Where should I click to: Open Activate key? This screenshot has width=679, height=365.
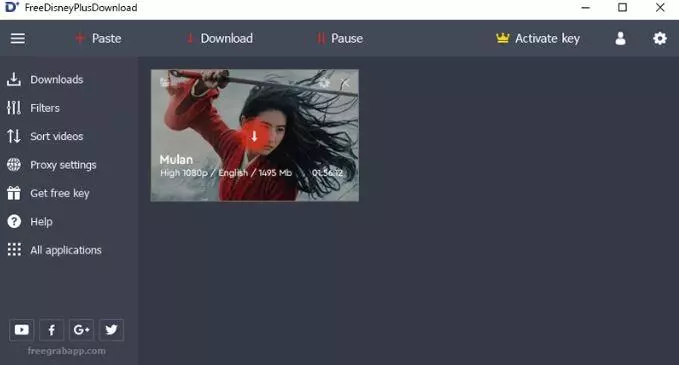click(x=547, y=39)
